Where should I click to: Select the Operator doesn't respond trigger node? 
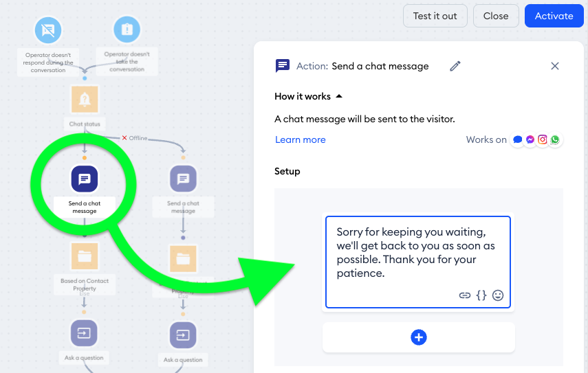pos(48,30)
